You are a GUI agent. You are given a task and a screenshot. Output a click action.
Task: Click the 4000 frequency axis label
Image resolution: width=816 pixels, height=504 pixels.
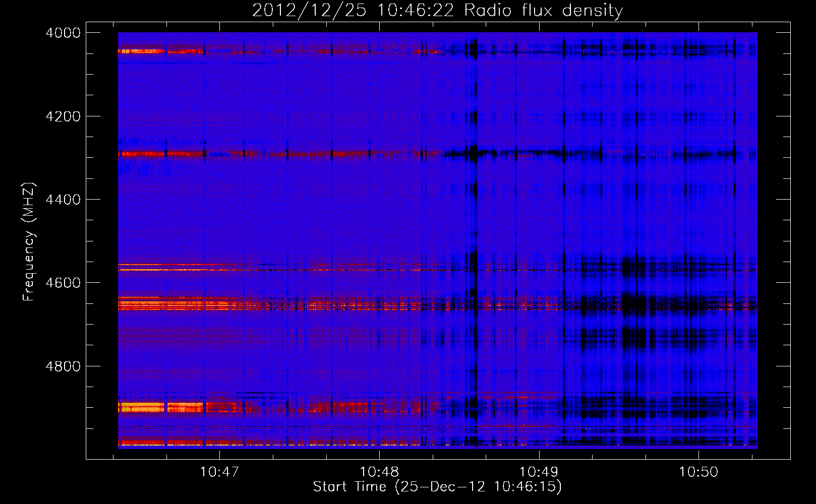[x=63, y=33]
